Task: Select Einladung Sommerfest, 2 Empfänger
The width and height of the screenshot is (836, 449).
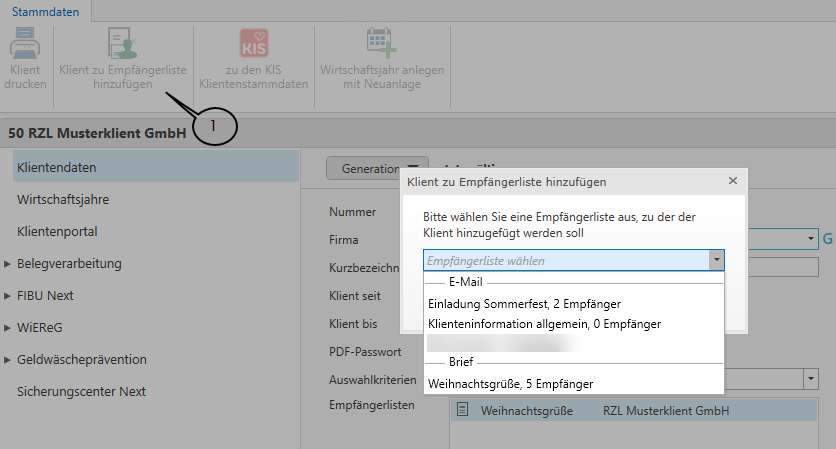Action: [524, 303]
